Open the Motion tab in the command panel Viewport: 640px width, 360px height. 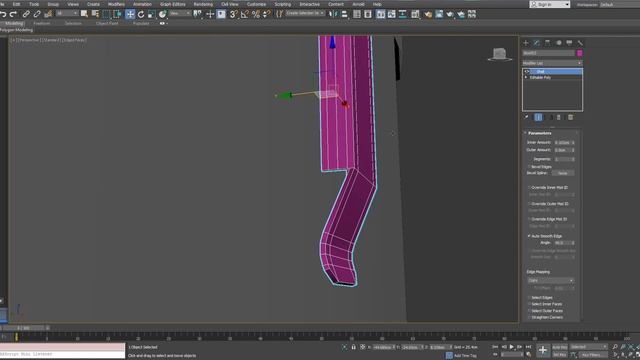[558, 43]
